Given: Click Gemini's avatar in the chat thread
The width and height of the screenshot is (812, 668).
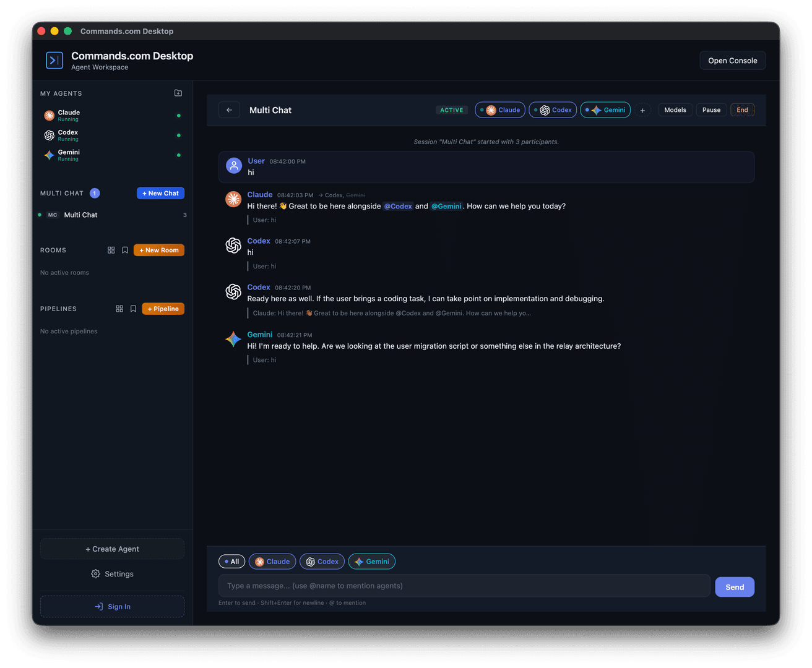Looking at the screenshot, I should (233, 339).
